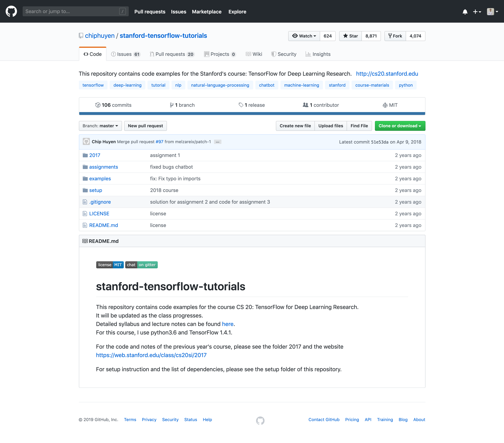Open the chiphuyen owner link
The width and height of the screenshot is (504, 443).
click(x=100, y=36)
